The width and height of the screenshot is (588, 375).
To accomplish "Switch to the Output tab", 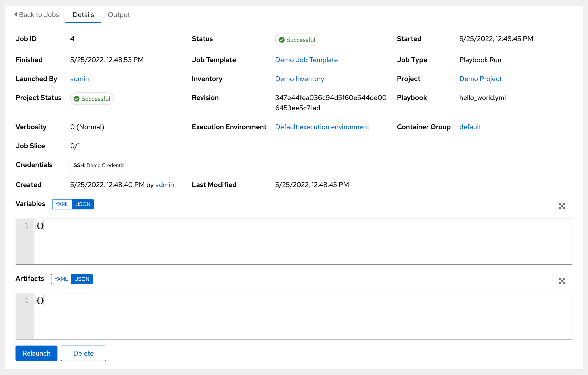I will (119, 15).
